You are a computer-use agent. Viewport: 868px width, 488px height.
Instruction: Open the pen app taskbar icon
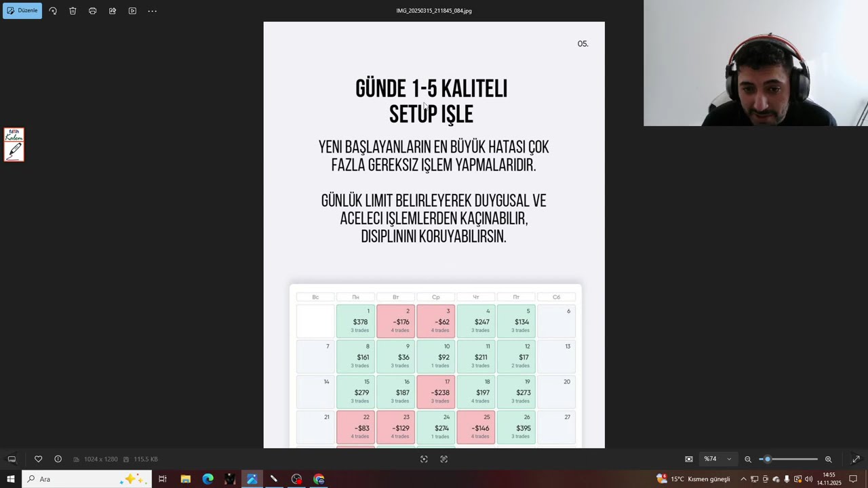coord(274,479)
